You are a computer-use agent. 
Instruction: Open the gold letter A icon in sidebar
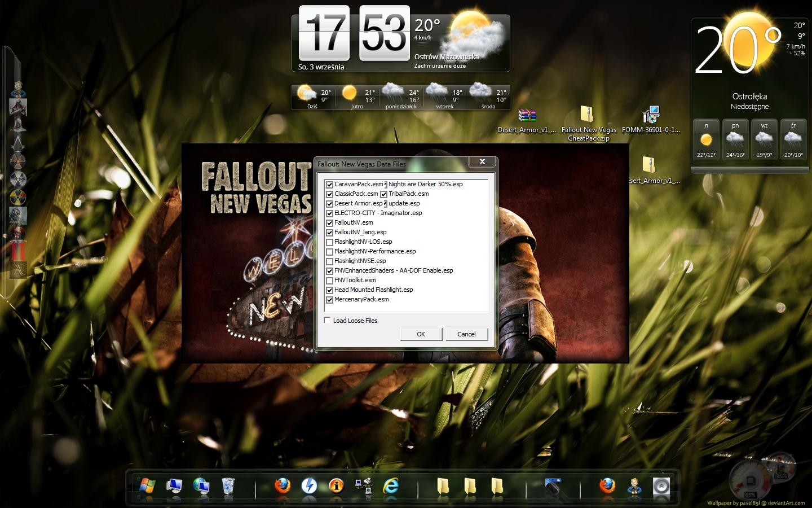click(17, 270)
